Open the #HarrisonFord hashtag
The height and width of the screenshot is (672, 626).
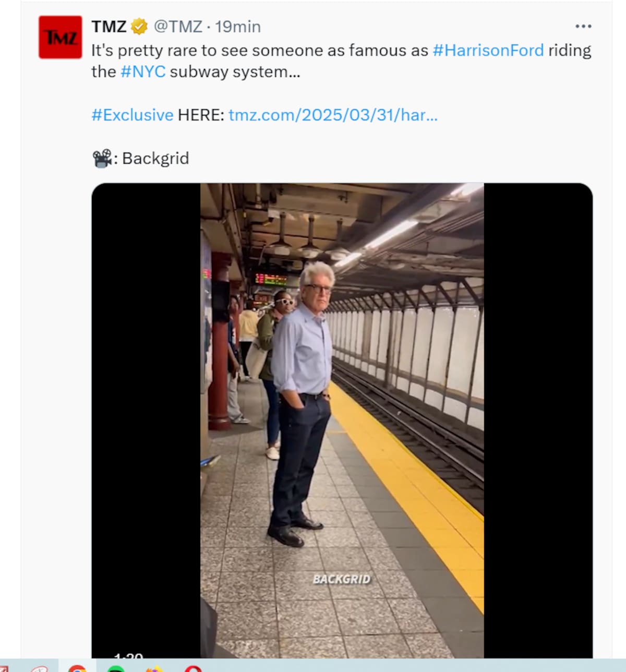click(x=488, y=50)
